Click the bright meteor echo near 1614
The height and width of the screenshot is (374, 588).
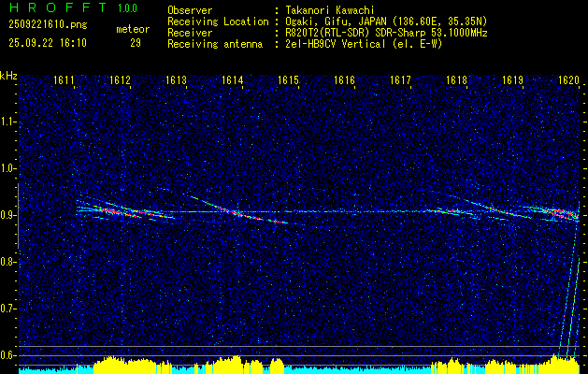pyautogui.click(x=230, y=211)
